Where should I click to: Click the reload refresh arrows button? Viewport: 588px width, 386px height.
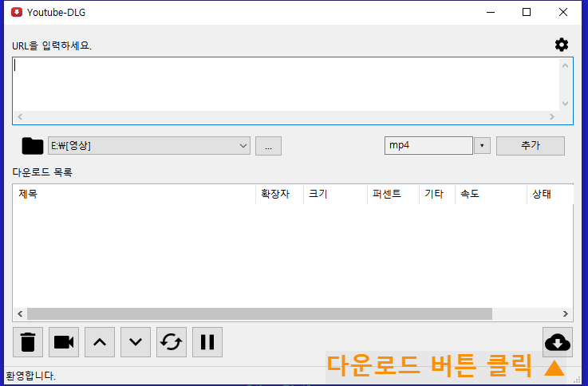(172, 342)
